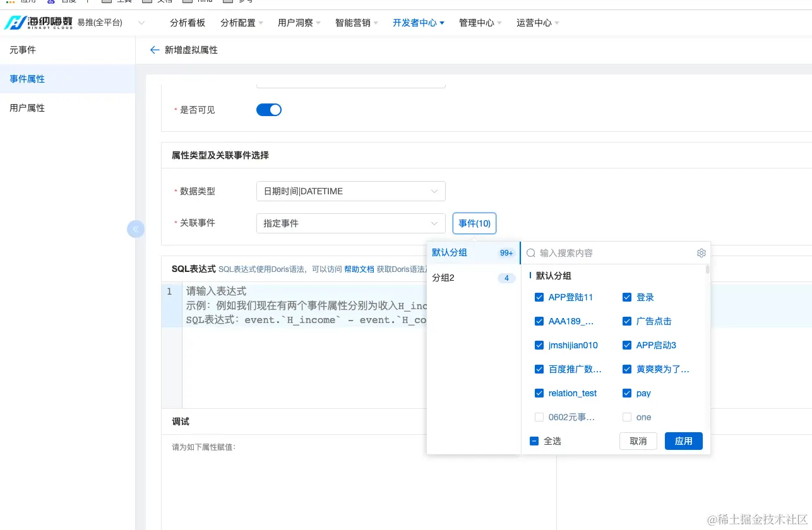Click the event list scrollbar in the popup
This screenshot has height=530, width=812.
click(707, 270)
